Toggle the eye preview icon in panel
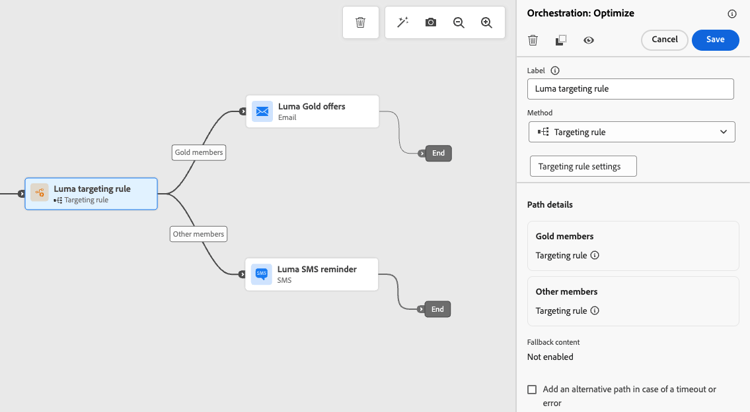This screenshot has height=412, width=750. point(589,40)
